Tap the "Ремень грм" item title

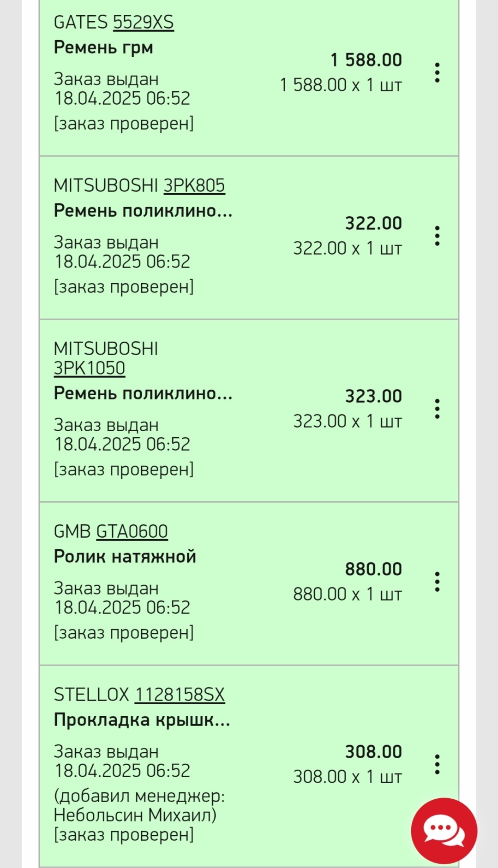[103, 48]
